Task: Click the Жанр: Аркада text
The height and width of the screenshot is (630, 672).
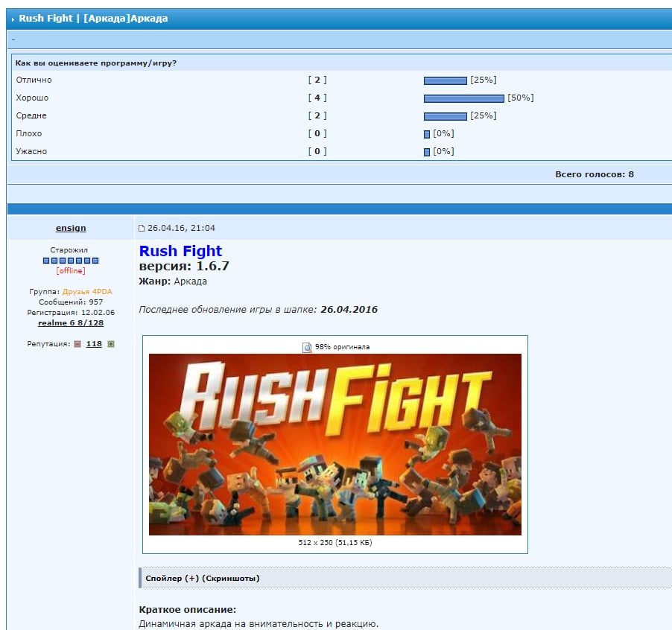Action: [x=173, y=281]
